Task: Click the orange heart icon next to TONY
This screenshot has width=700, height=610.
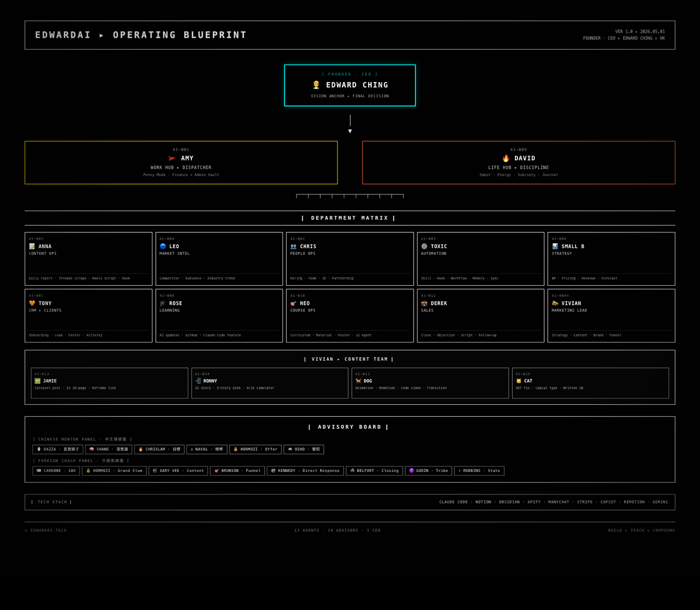Action: click(32, 303)
